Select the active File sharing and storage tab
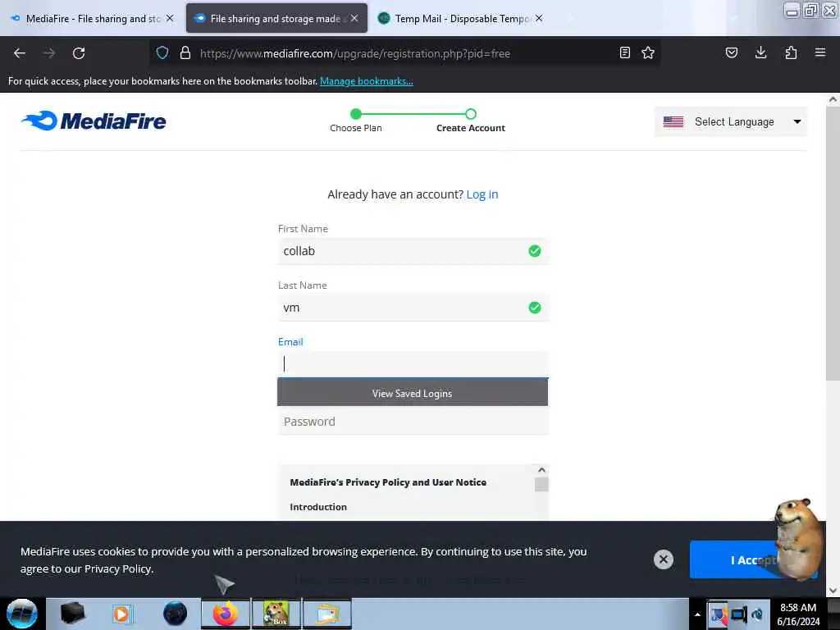This screenshot has height=630, width=840. click(x=276, y=18)
